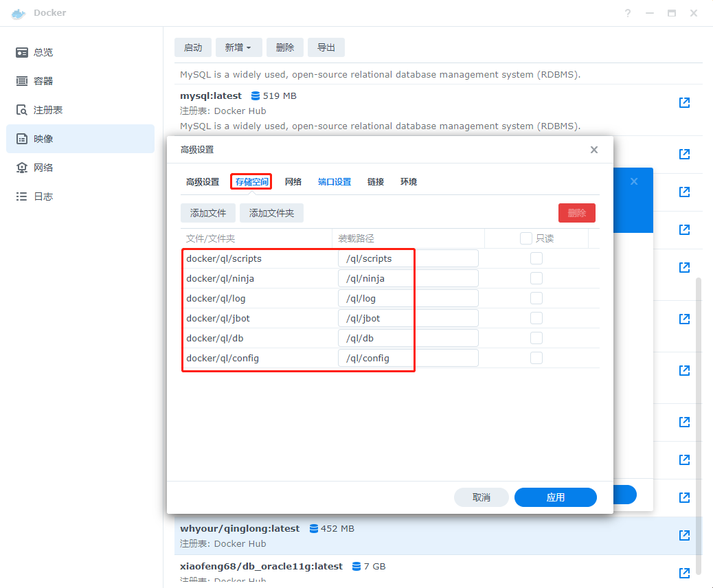Open external link icon for whyour/qinglong:latest

684,535
